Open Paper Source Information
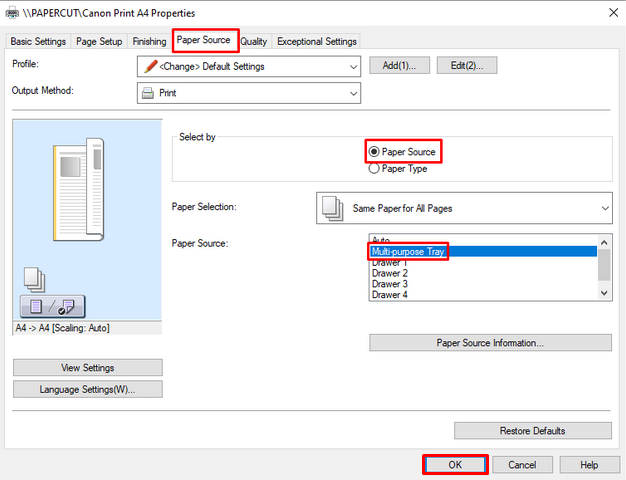Screen dimensions: 626x480 (x=490, y=343)
